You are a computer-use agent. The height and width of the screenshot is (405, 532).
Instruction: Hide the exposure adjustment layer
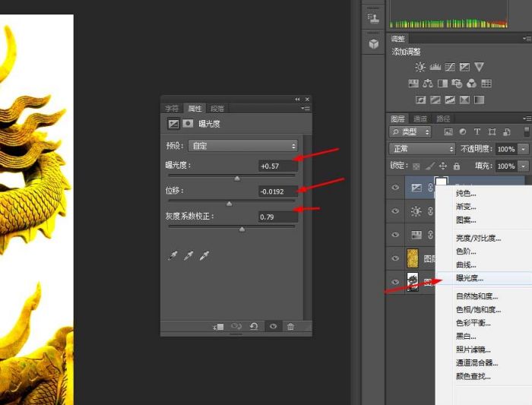pos(395,187)
